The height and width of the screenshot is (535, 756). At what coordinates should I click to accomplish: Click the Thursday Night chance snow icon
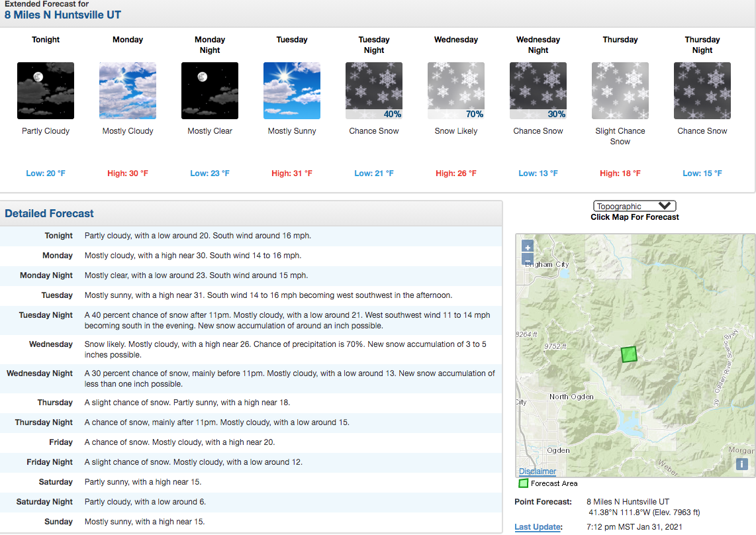click(x=702, y=91)
